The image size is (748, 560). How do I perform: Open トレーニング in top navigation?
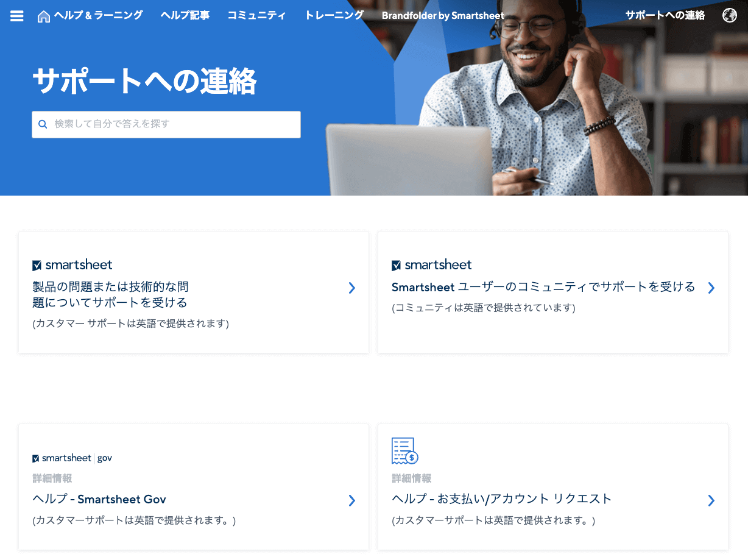pos(334,15)
